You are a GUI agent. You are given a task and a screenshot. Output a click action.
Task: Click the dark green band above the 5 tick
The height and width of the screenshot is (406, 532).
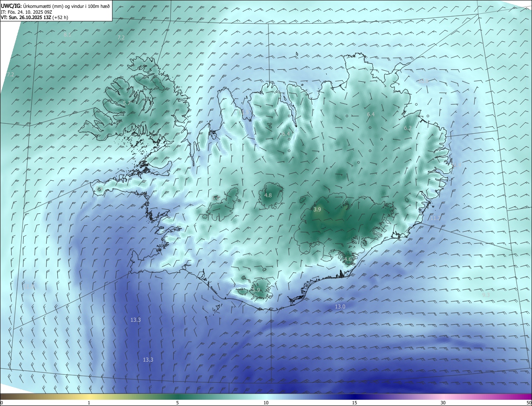click(177, 396)
